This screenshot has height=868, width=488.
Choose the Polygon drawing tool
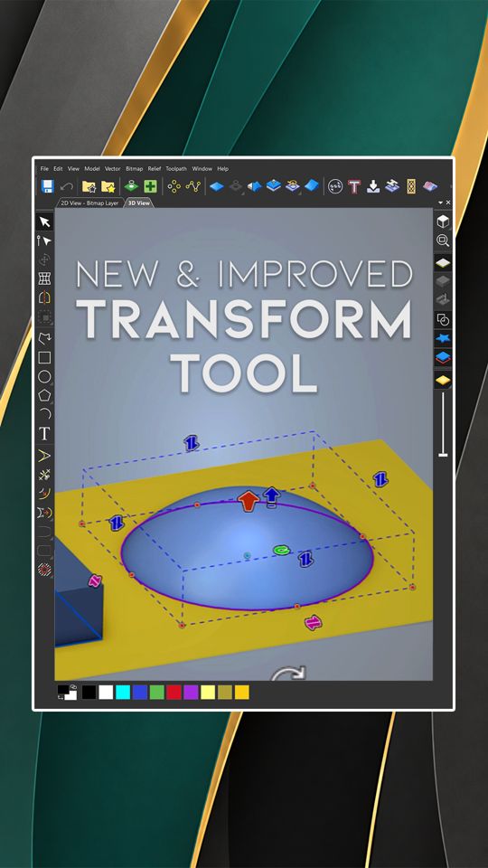pyautogui.click(x=44, y=395)
